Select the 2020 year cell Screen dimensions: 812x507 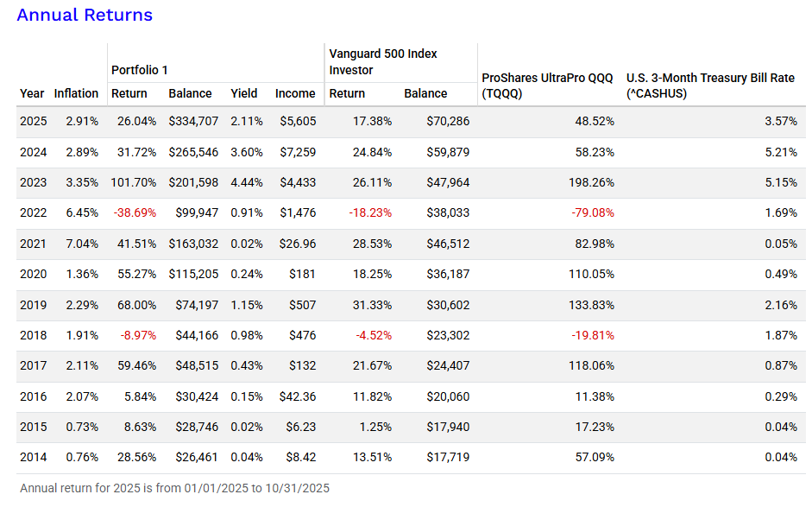[33, 275]
